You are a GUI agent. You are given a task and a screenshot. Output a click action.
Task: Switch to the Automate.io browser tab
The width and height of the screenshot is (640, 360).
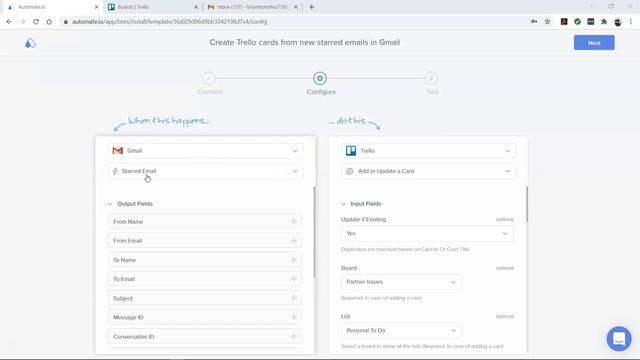[52, 7]
